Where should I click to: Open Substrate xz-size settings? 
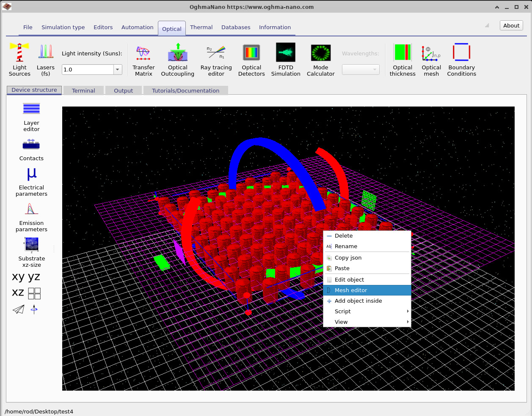pos(31,253)
